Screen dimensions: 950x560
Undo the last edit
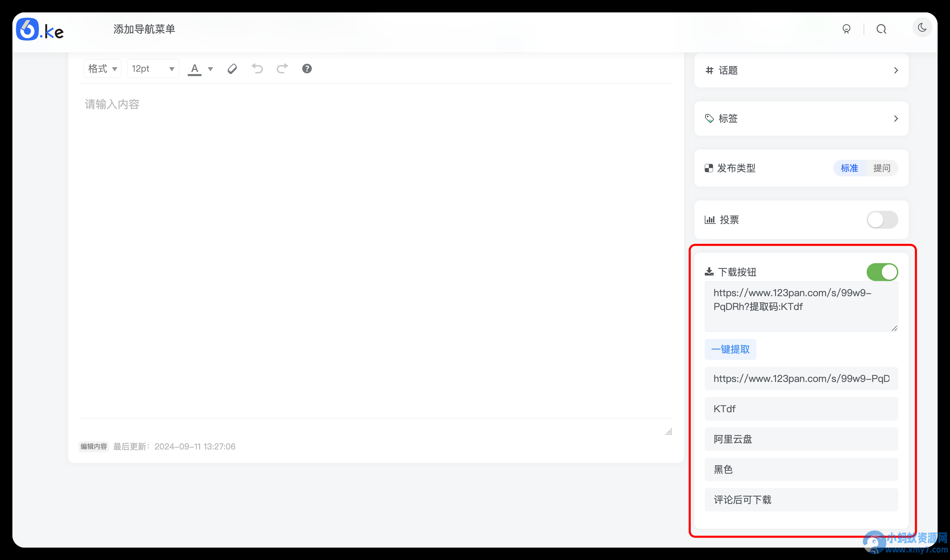[257, 69]
